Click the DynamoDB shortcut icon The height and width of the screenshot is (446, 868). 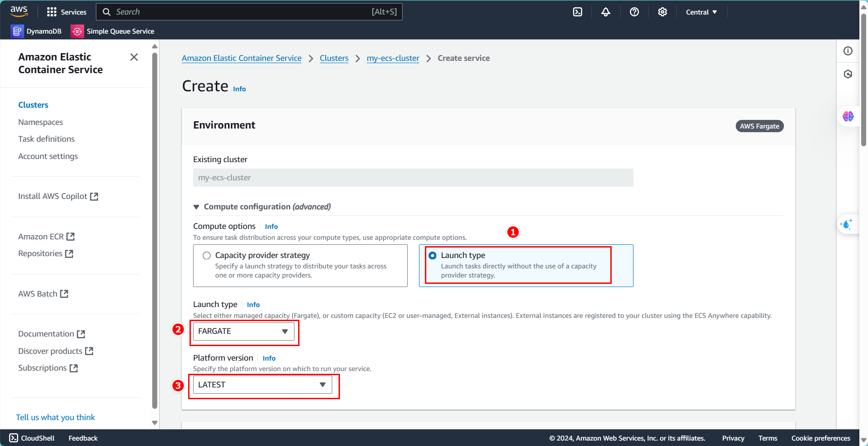coord(17,31)
